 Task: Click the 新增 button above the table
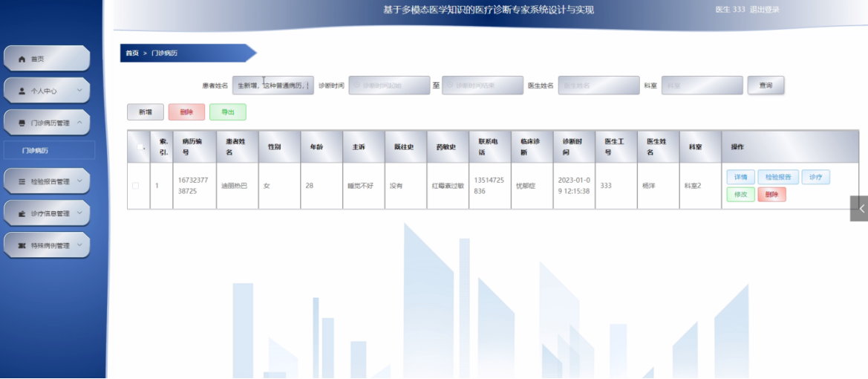click(x=146, y=112)
